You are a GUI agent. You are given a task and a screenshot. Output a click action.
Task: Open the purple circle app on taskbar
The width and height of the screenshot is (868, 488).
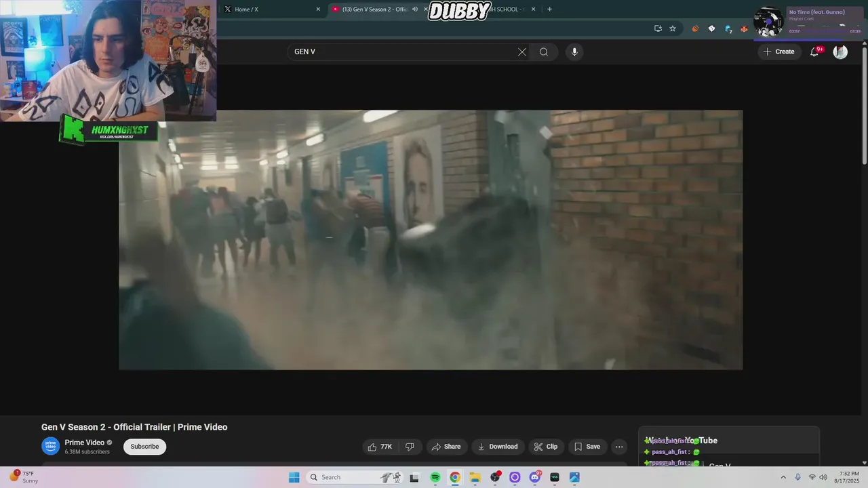coord(515,477)
